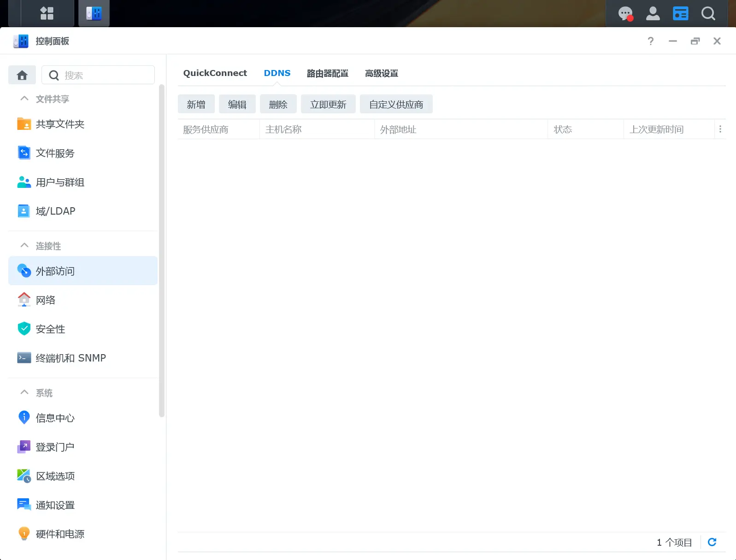Collapse the 连接性 section
This screenshot has height=560, width=736.
click(x=24, y=245)
